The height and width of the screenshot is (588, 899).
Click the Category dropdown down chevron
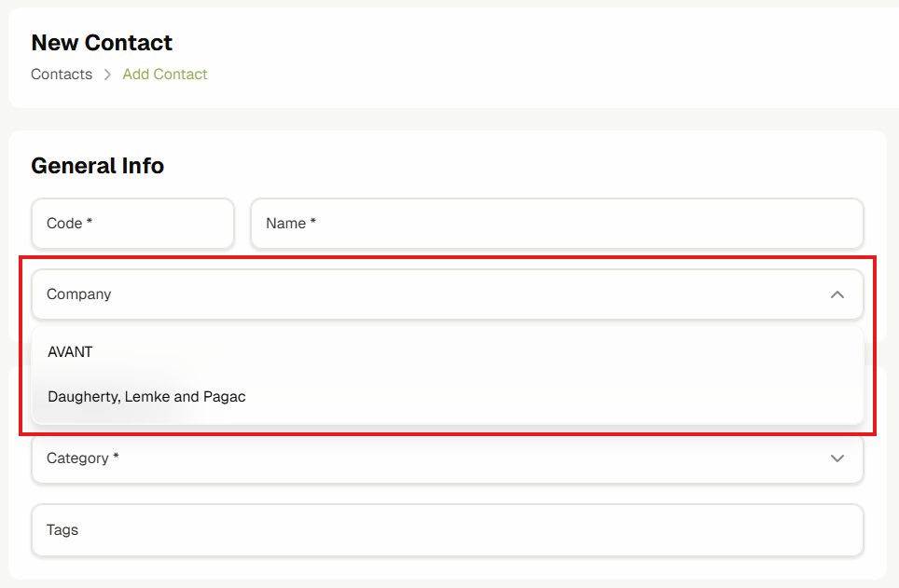(x=837, y=458)
